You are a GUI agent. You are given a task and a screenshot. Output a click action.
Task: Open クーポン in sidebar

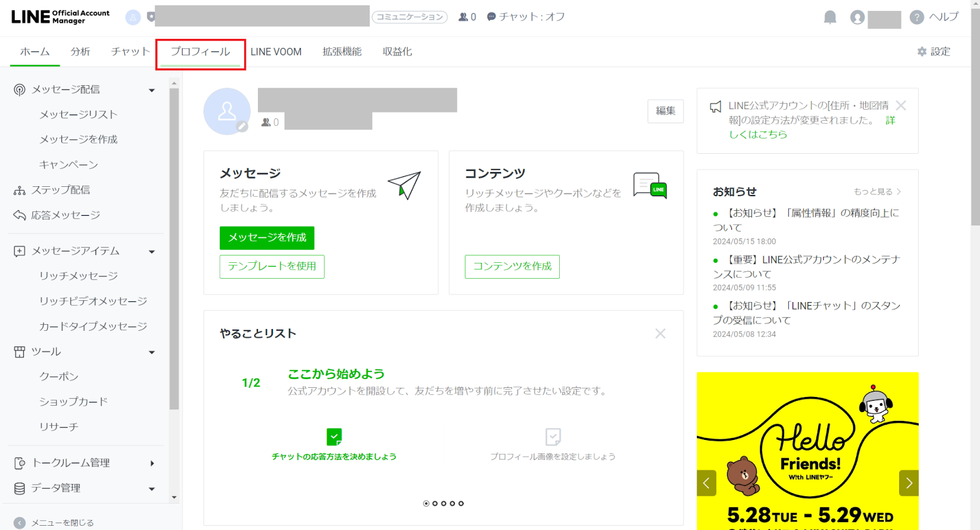pyautogui.click(x=59, y=377)
